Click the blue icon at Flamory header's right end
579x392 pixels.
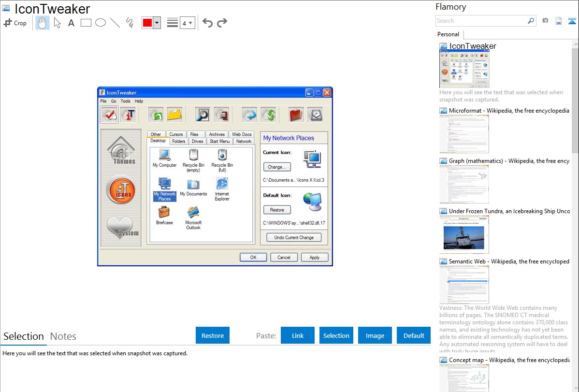pos(572,21)
